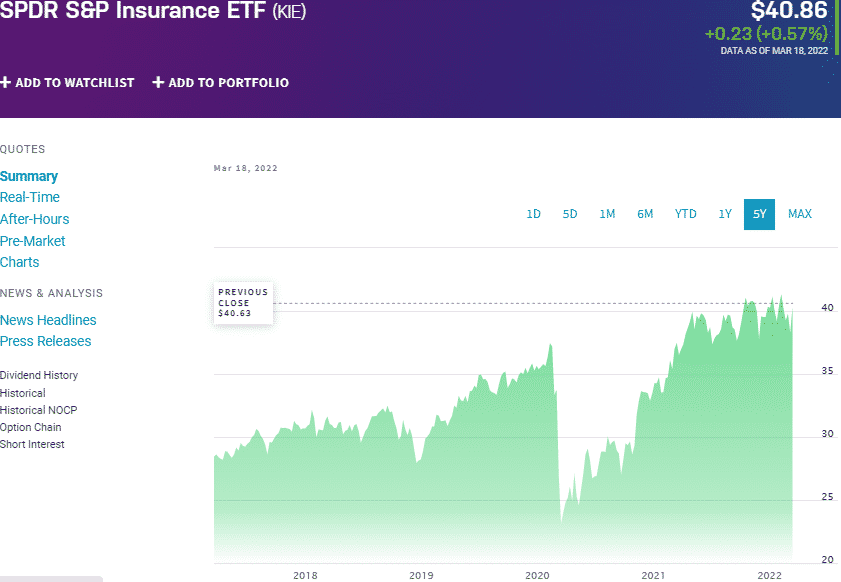Image resolution: width=841 pixels, height=582 pixels.
Task: Re-select the active 5Y range tab
Action: click(759, 213)
